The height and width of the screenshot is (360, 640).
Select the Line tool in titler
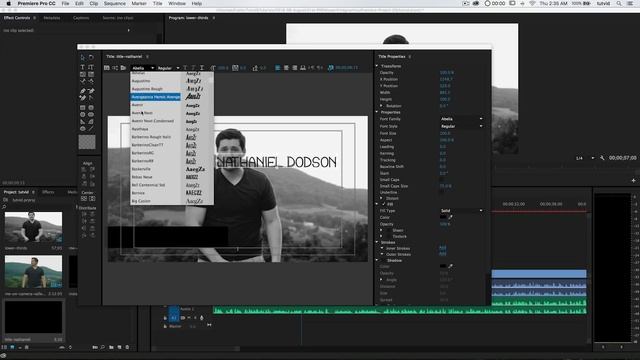(x=91, y=128)
